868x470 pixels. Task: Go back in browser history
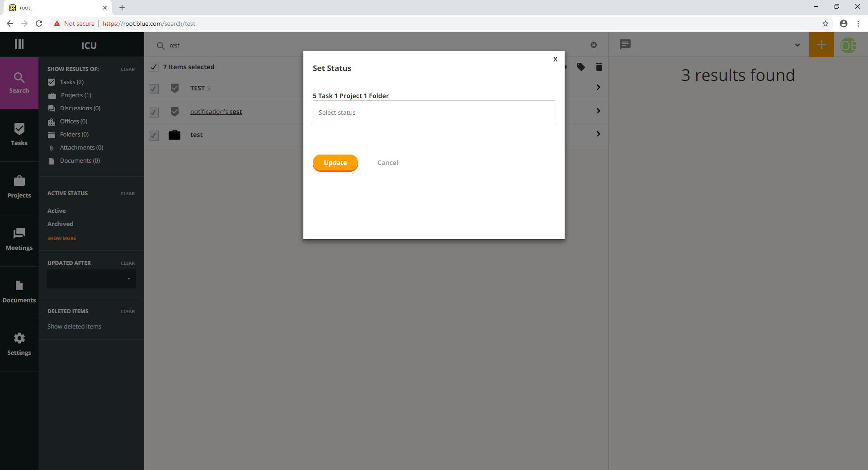tap(10, 23)
